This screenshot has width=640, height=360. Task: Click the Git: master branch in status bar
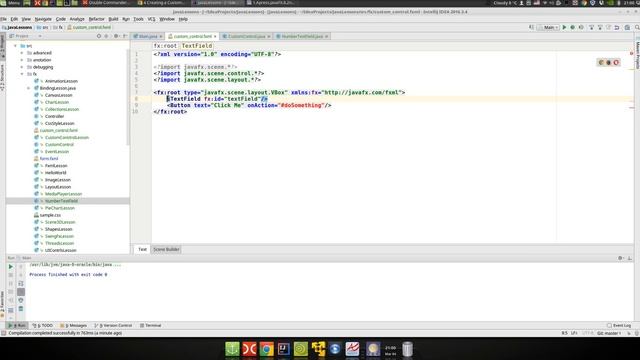[x=609, y=333]
